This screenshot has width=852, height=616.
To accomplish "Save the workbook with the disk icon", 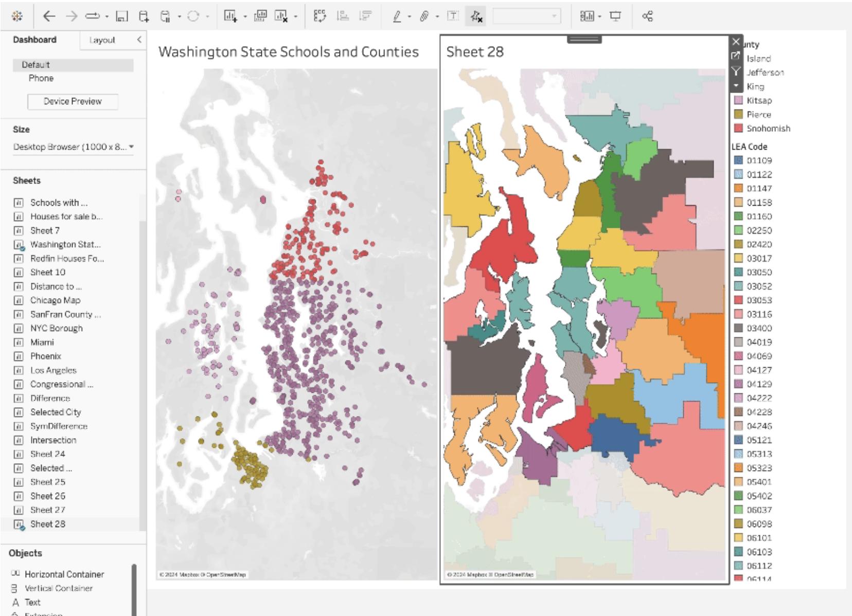I will pyautogui.click(x=122, y=16).
